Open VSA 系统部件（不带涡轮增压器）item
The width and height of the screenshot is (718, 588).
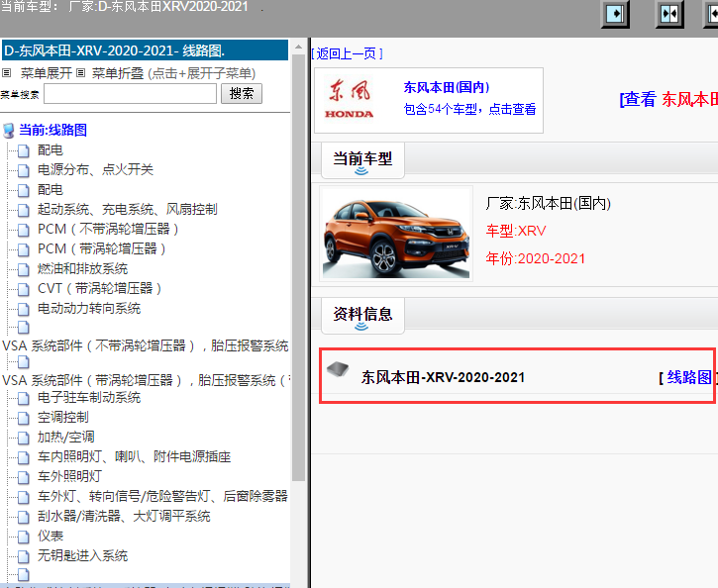146,345
